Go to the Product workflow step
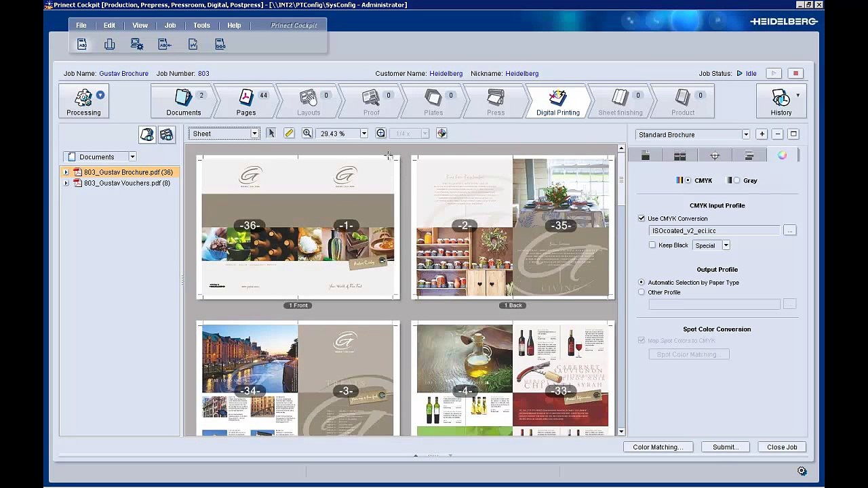Viewport: 868px width, 488px height. coord(683,102)
